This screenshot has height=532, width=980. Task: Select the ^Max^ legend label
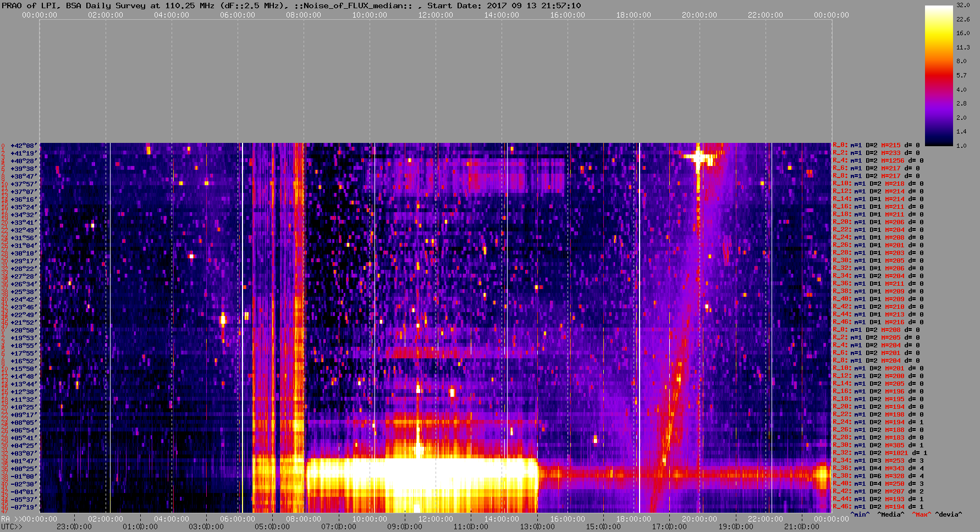click(921, 514)
